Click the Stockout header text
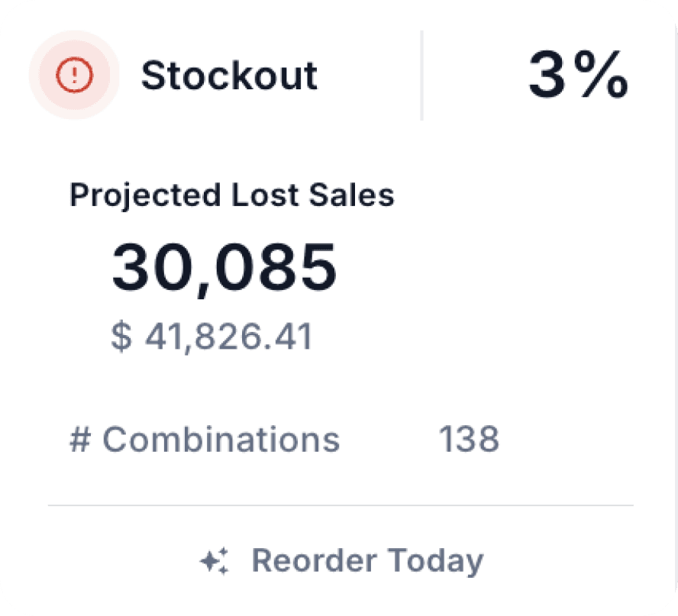Image resolution: width=678 pixels, height=616 pixels. point(230,75)
